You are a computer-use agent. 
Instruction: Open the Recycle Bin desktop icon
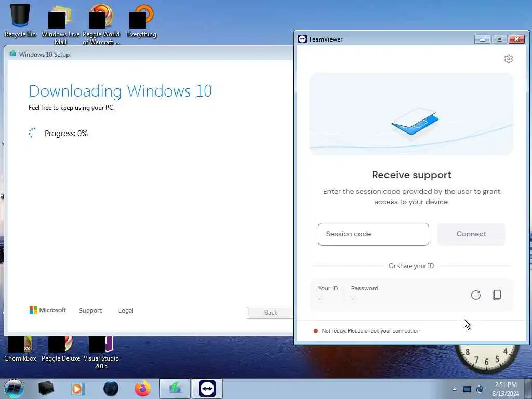20,20
